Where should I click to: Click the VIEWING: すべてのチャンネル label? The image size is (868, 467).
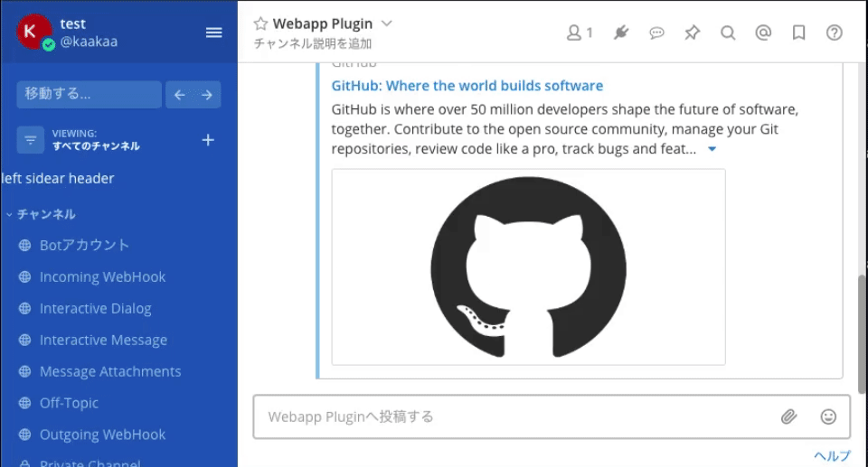click(96, 140)
